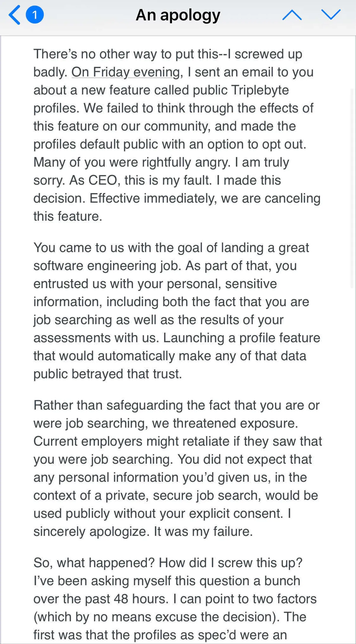Click the word "CEO" in the first paragraph
The height and width of the screenshot is (644, 356).
coord(103,180)
